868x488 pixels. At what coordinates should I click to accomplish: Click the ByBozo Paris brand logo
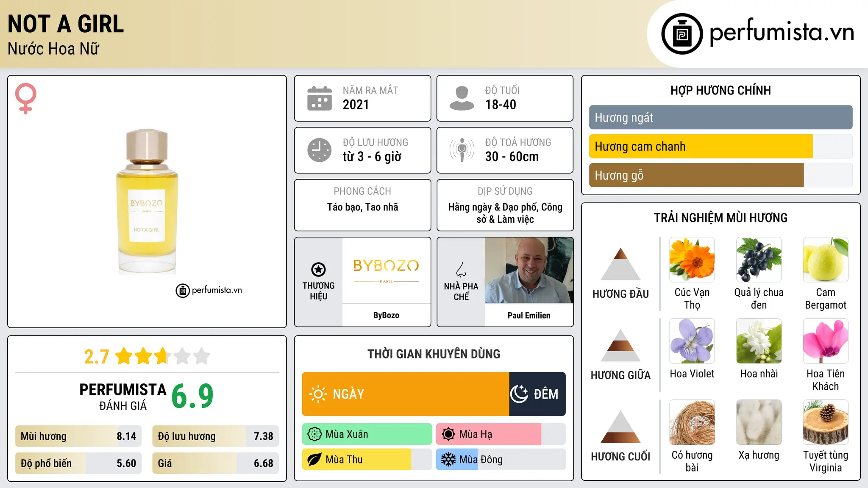(386, 270)
